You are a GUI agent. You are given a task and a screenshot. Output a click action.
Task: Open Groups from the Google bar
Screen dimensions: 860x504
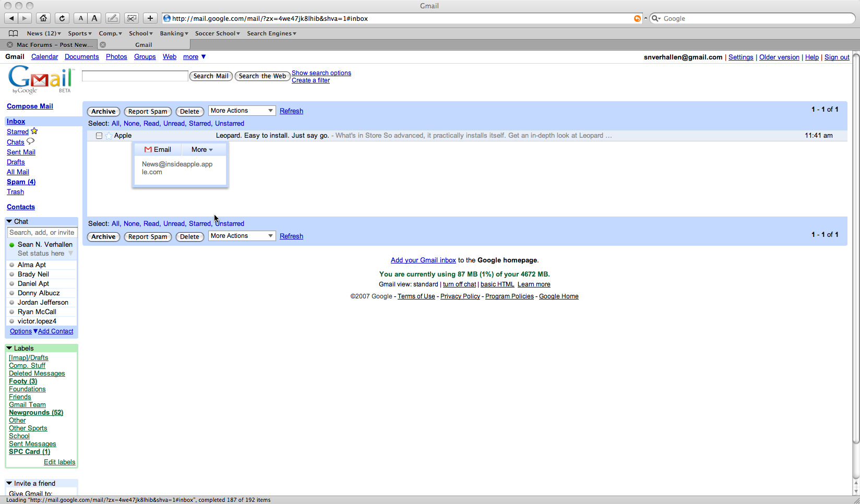(145, 57)
